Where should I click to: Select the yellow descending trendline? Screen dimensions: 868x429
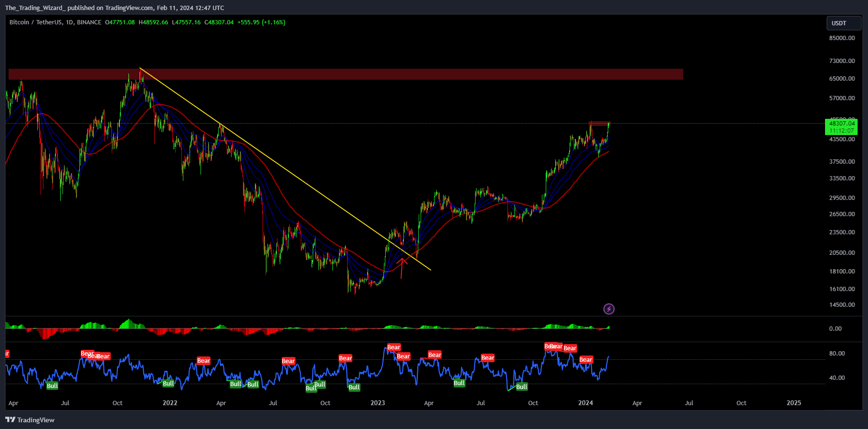click(x=285, y=169)
